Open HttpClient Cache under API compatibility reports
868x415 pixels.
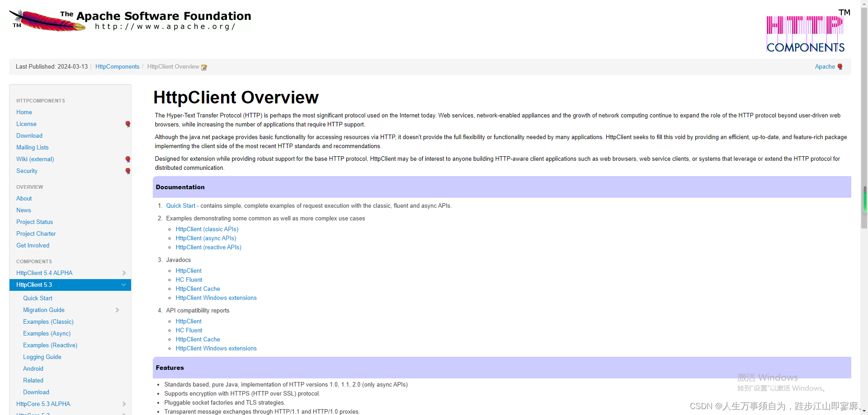tap(198, 340)
